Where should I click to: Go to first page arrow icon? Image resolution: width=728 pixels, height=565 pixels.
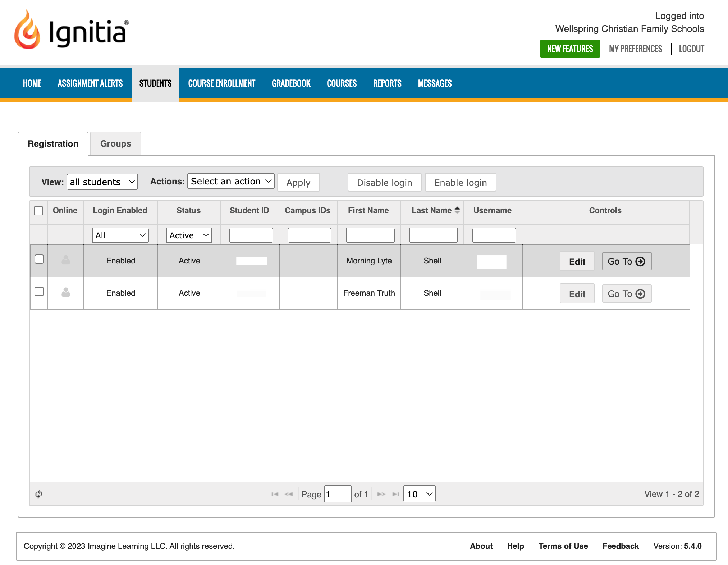(275, 494)
